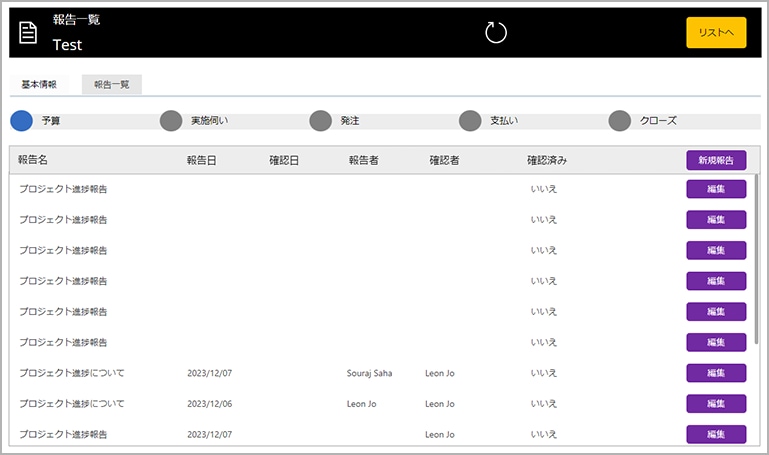Create a report with 新規報告 button
This screenshot has height=455, width=769.
[715, 160]
